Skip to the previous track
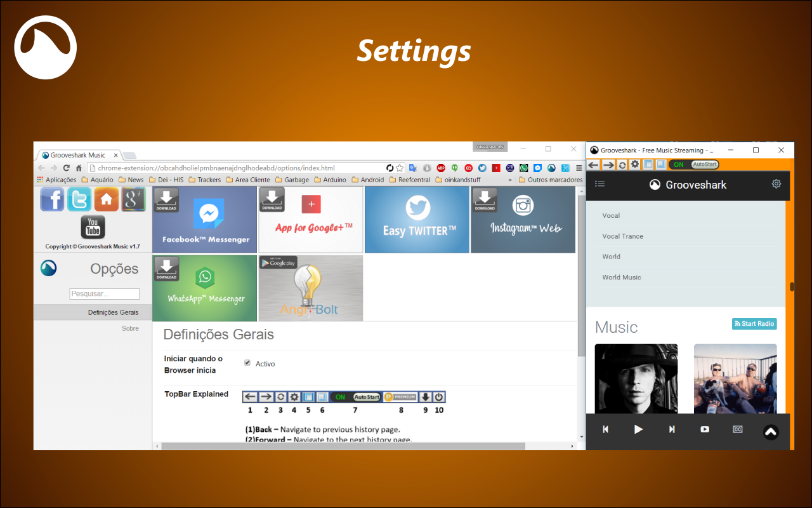Screen dimensions: 812x508 [605, 429]
